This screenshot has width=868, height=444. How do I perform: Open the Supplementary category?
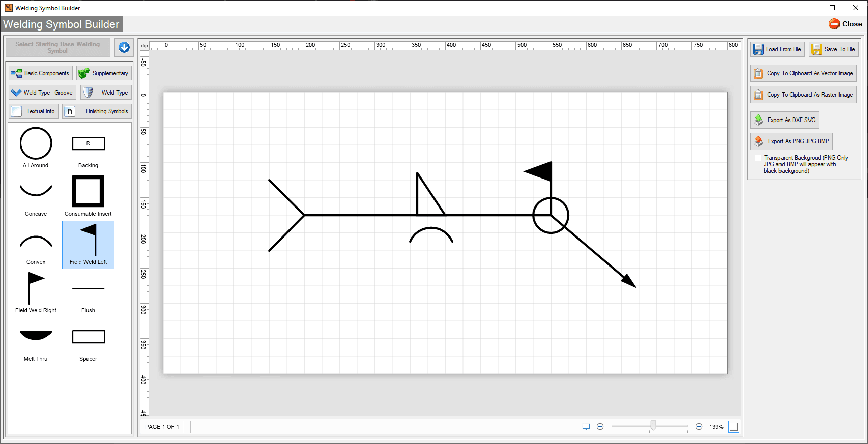[x=104, y=73]
